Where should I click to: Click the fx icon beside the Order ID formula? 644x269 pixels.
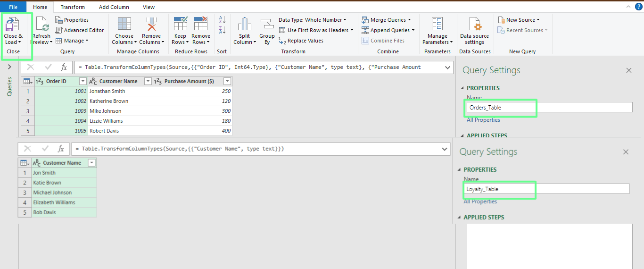tap(64, 67)
